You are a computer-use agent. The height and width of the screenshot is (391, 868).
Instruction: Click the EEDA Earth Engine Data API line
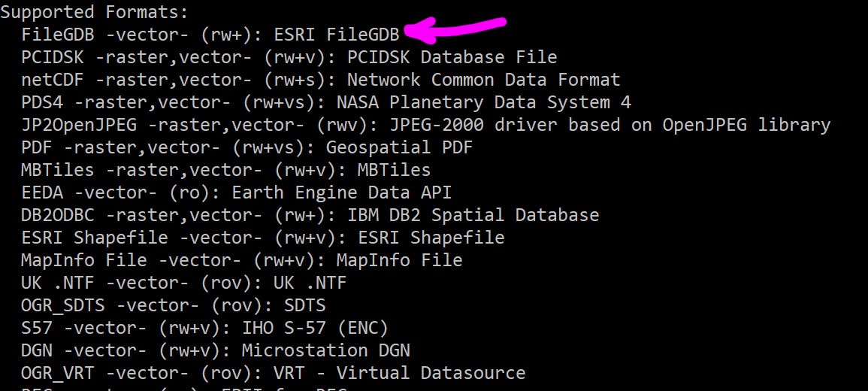tap(237, 192)
